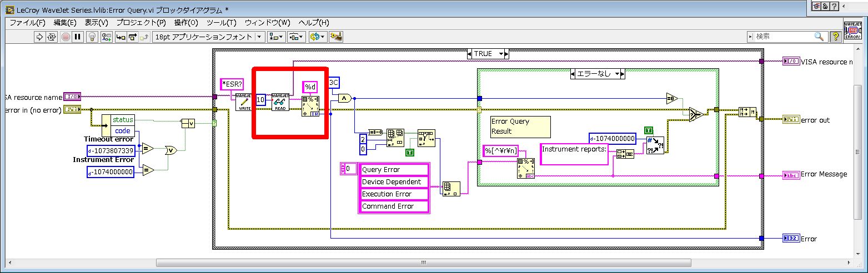The width and height of the screenshot is (868, 273).
Task: Select the Scan From String node near %d
Action: click(x=310, y=106)
